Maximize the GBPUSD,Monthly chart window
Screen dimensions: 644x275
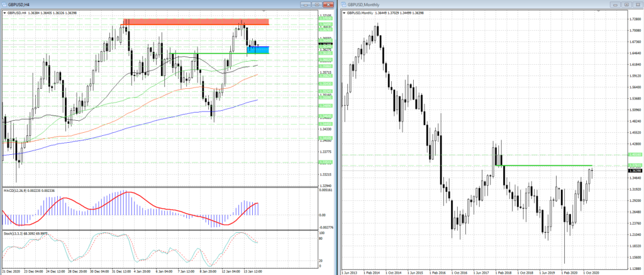coord(626,4)
